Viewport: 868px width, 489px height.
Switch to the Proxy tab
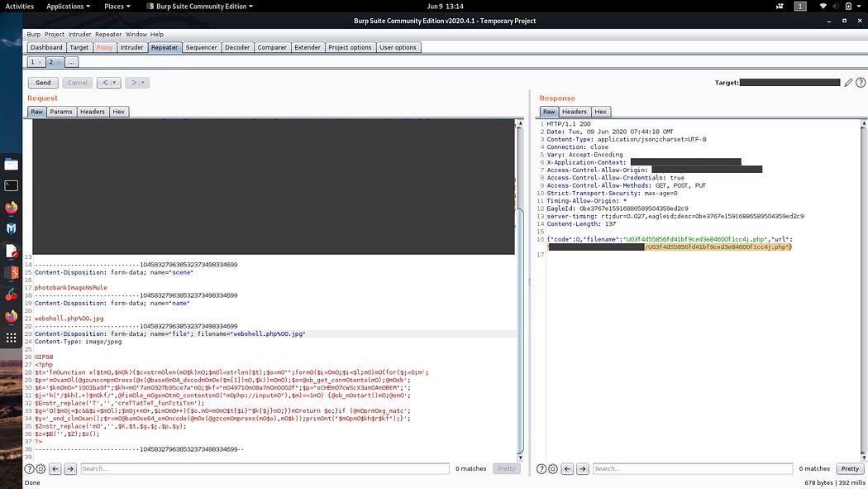104,48
